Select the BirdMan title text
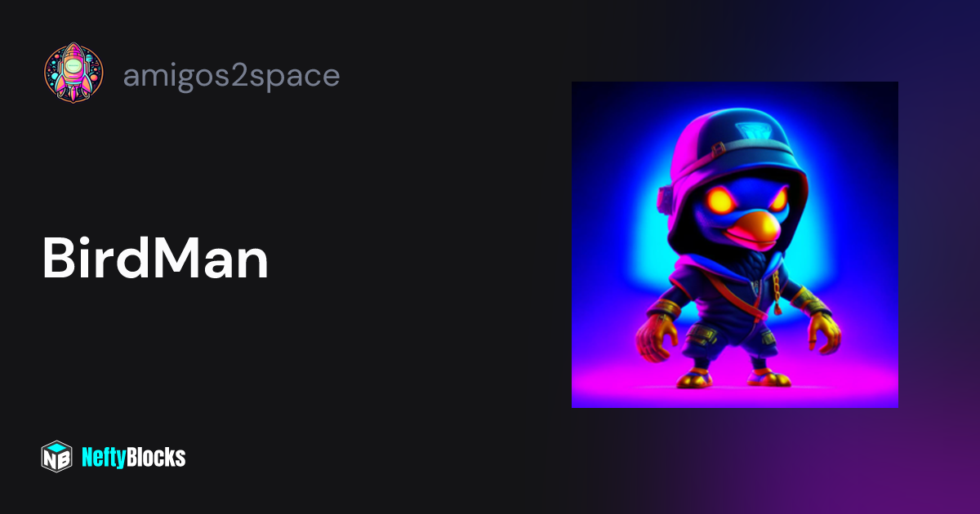 pos(155,259)
